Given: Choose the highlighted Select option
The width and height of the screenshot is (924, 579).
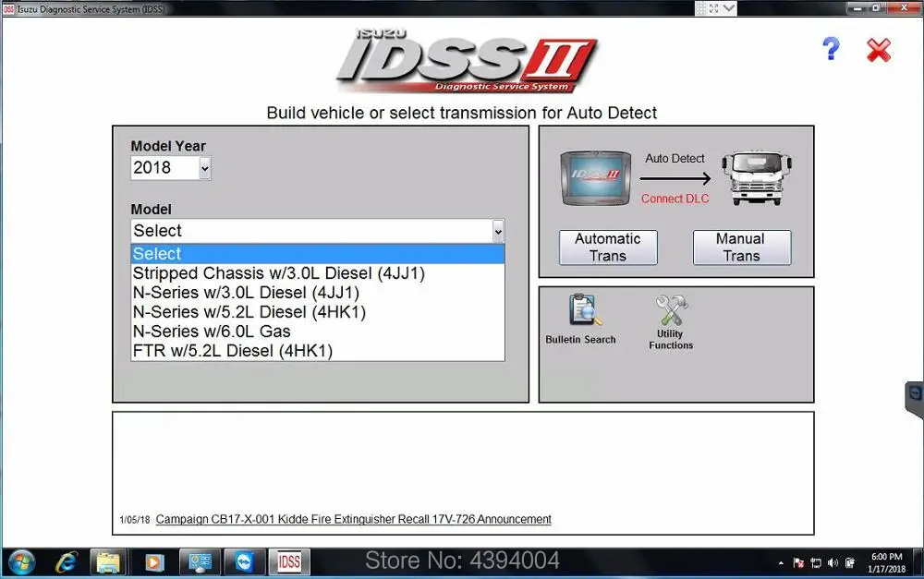Looking at the screenshot, I should [x=317, y=254].
